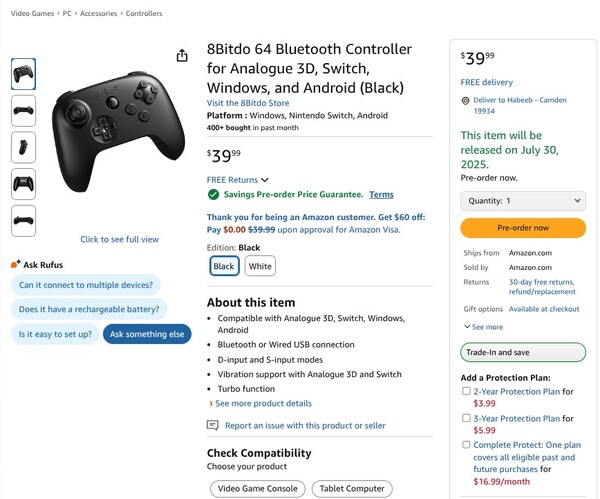Click the delivery location pin icon
This screenshot has height=499, width=600.
point(466,101)
